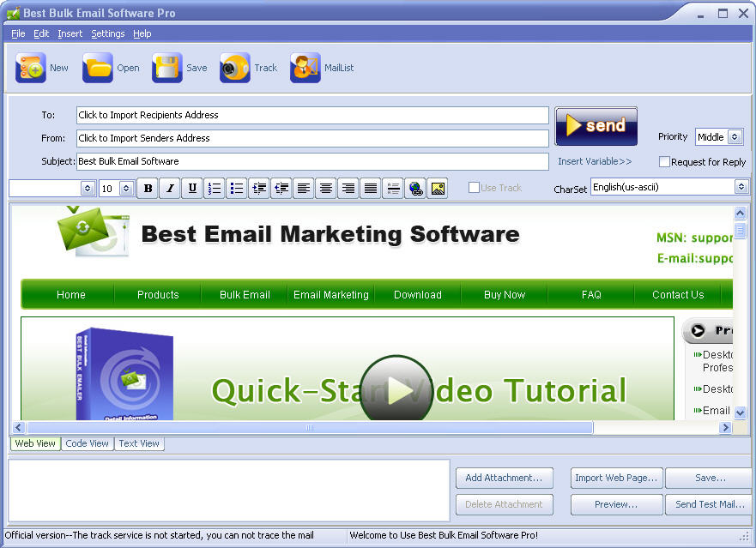Click the Track toolbar icon
The height and width of the screenshot is (548, 756).
234,68
